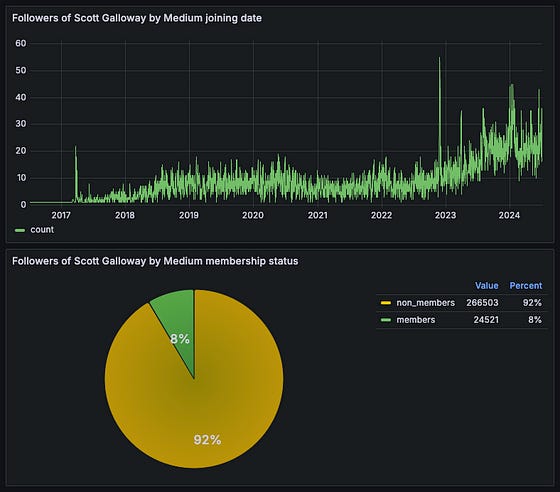
Task: Click the 60 y-axis label
Action: (x=21, y=43)
